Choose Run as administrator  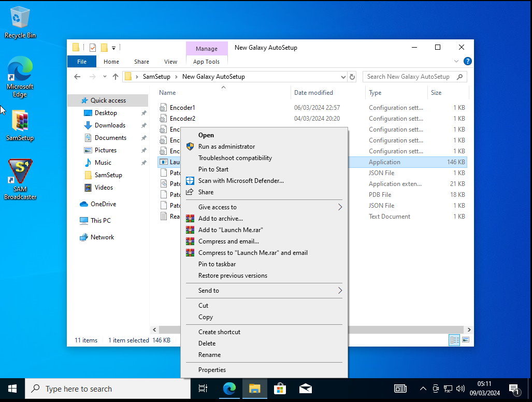click(226, 147)
